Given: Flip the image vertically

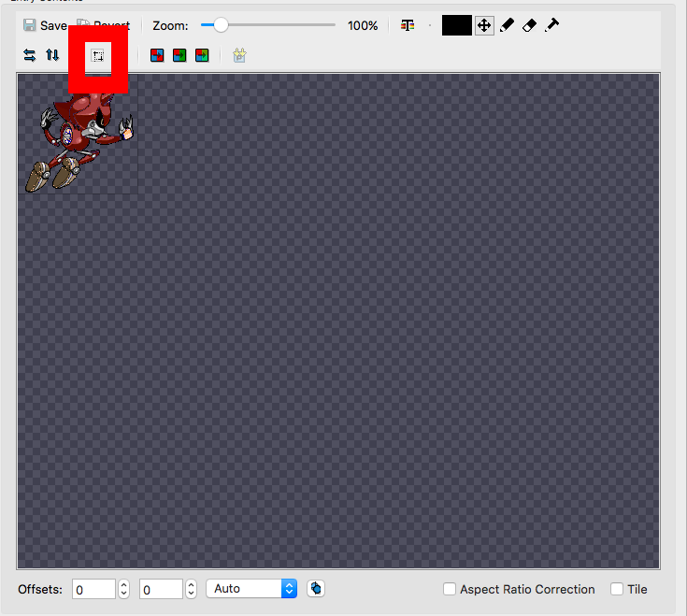Looking at the screenshot, I should click(x=52, y=55).
